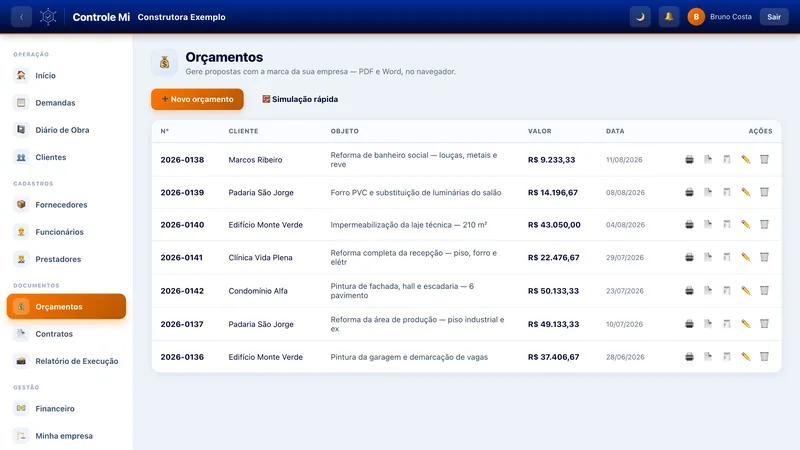Open Bruno Costa user avatar
This screenshot has width=800, height=450.
696,17
